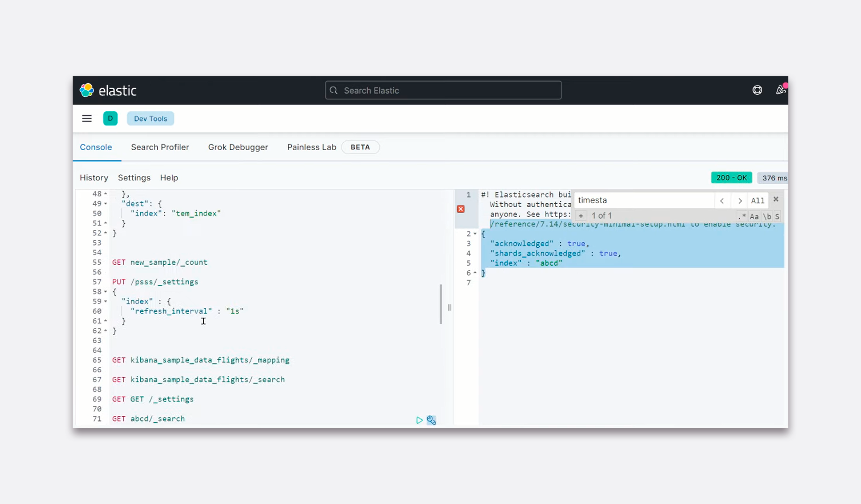861x504 pixels.
Task: Click the Search Elastic input field
Action: point(443,90)
